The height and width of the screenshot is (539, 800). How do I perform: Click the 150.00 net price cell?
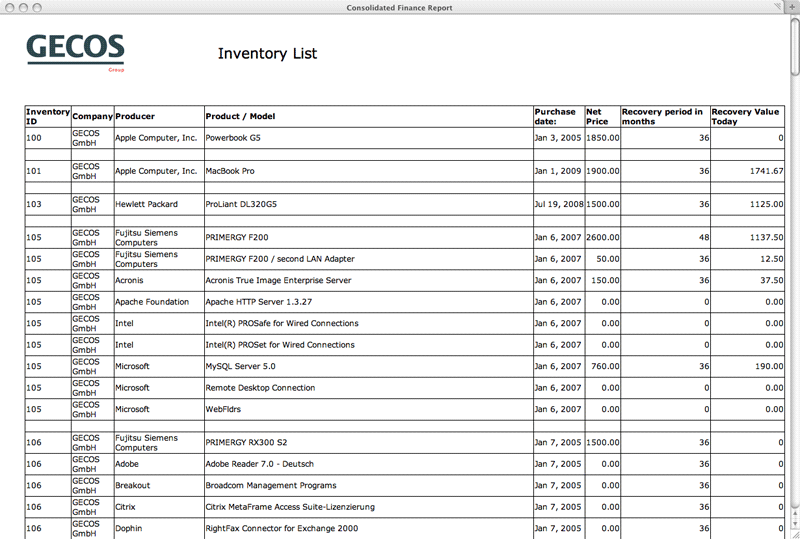coord(603,280)
